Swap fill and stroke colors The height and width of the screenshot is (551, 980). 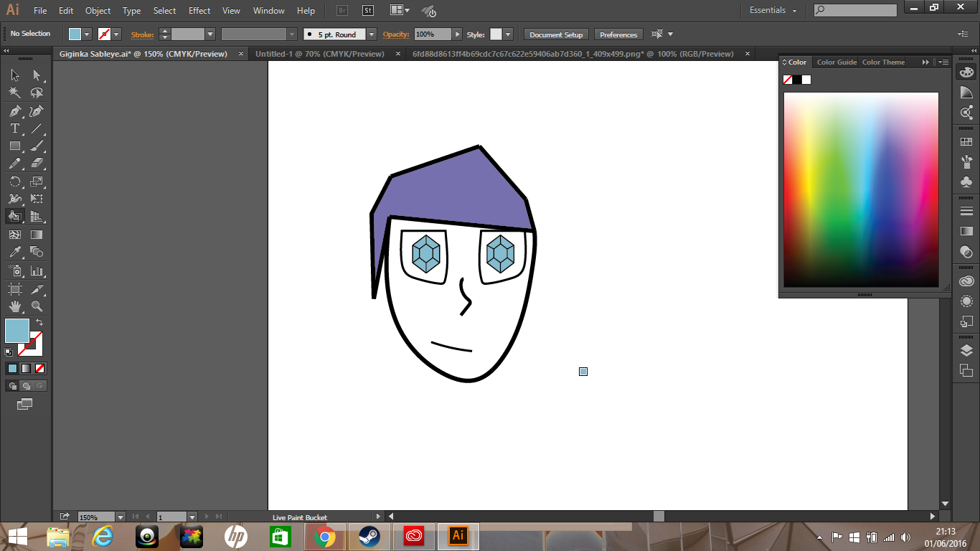click(x=39, y=323)
